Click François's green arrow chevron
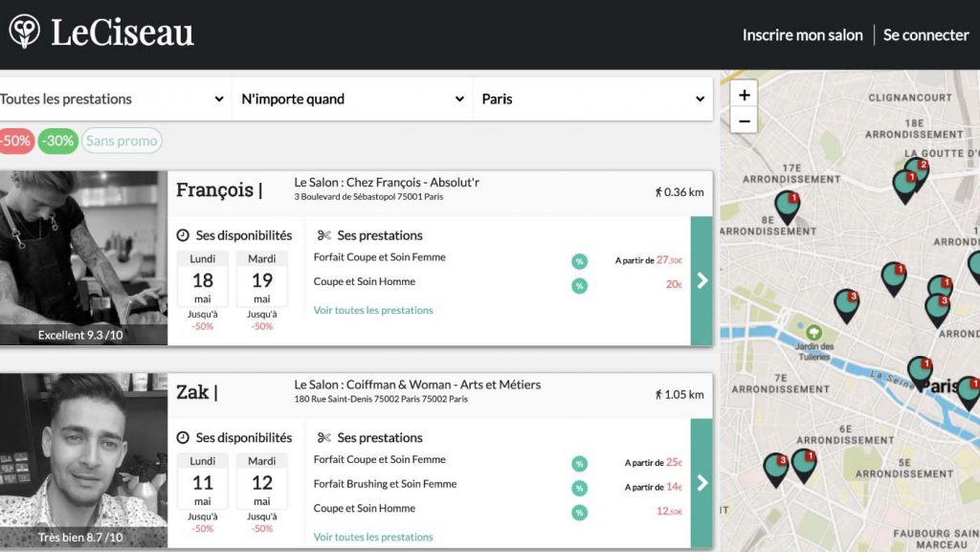This screenshot has height=552, width=980. (x=702, y=281)
